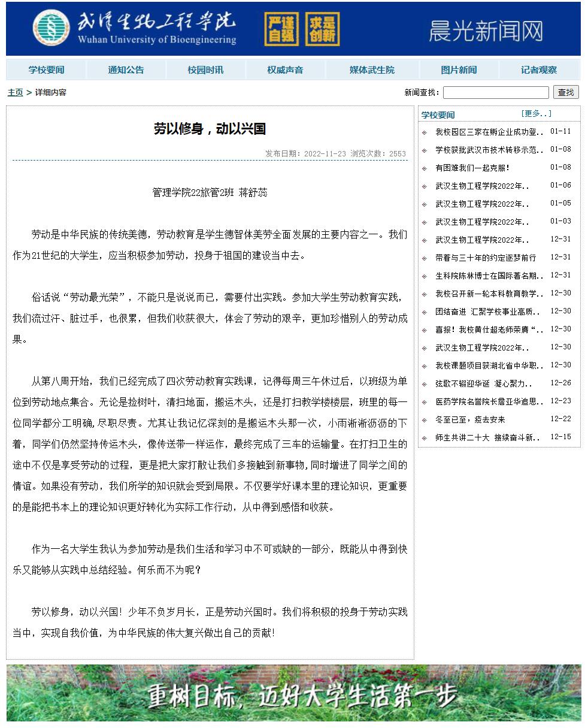Select the 图片新闻 navigation tab
Screen dimensions: 588x728
[x=459, y=70]
